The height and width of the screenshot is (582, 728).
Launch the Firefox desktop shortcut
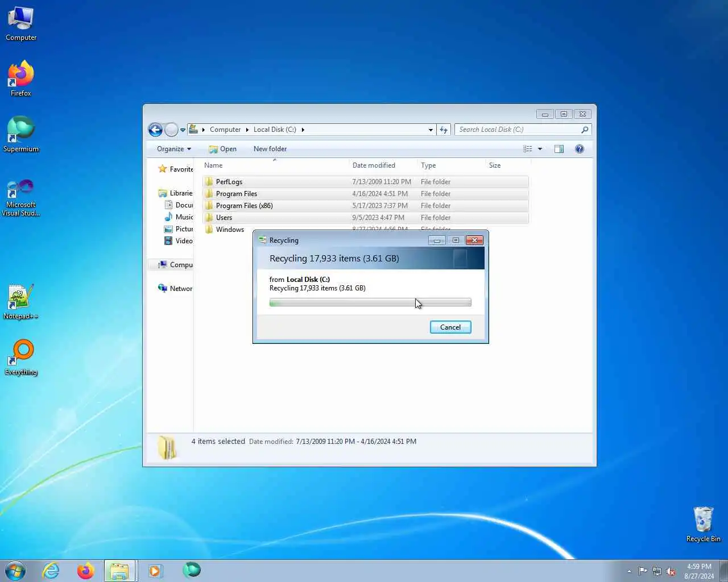coord(21,78)
